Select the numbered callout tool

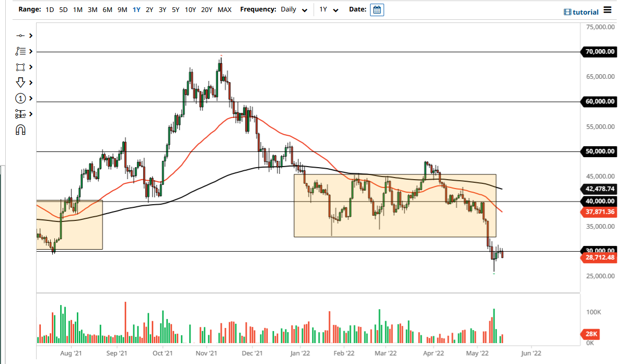20,98
